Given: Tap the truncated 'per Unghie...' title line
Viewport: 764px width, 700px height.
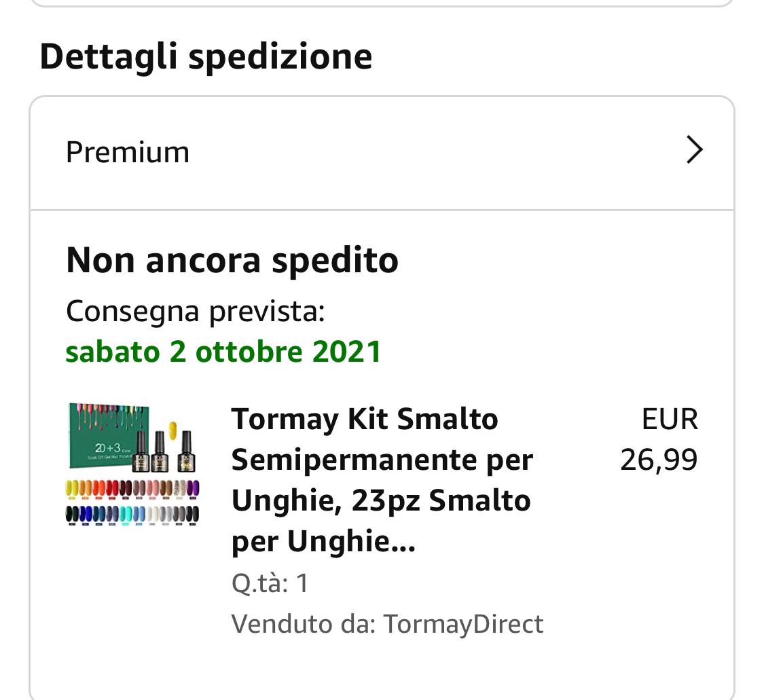Looking at the screenshot, I should click(323, 542).
